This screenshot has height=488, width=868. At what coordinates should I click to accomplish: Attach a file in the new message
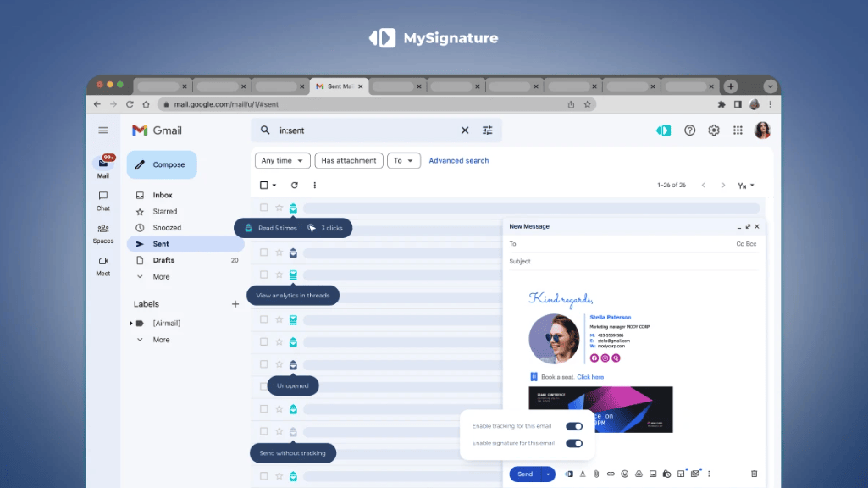pyautogui.click(x=595, y=474)
